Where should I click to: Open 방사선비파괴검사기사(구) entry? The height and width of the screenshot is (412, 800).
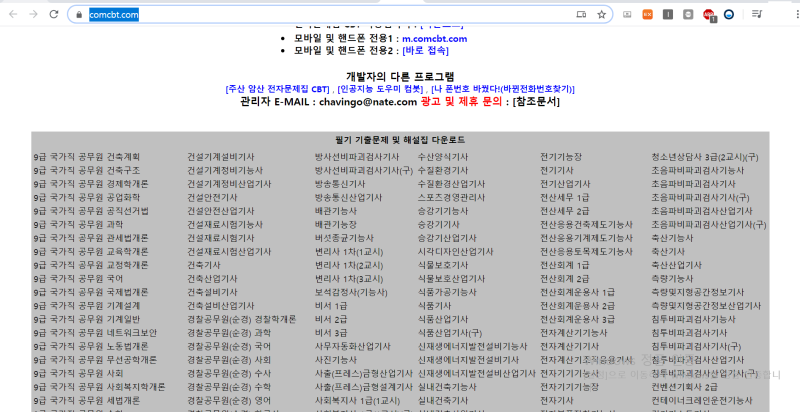(364, 170)
